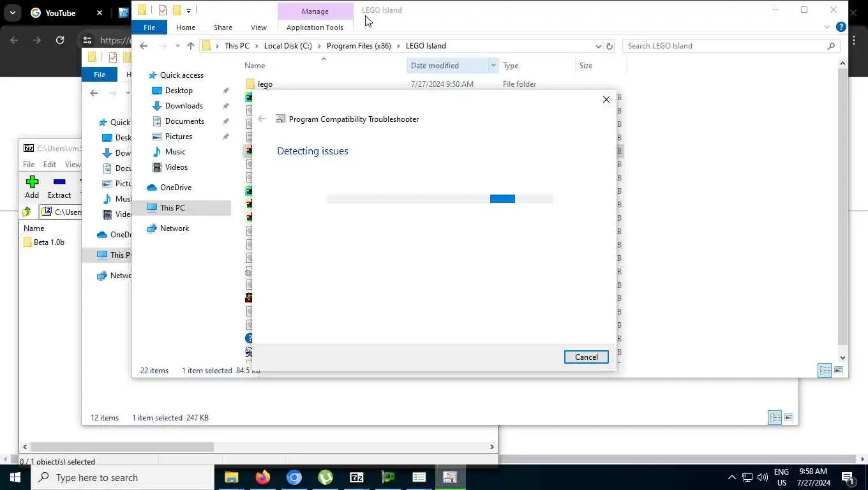Screen dimensions: 868x490
Task: Open recent locations dropdown in LEGO Island window
Action: [177, 46]
